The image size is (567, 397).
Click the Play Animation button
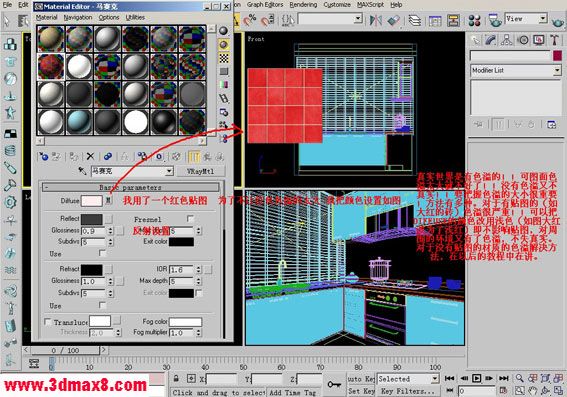[476, 378]
